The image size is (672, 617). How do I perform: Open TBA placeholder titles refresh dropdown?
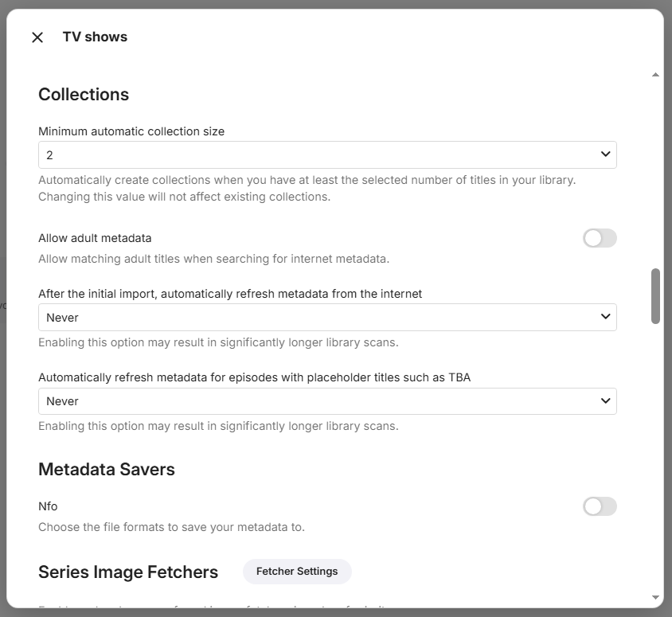327,401
